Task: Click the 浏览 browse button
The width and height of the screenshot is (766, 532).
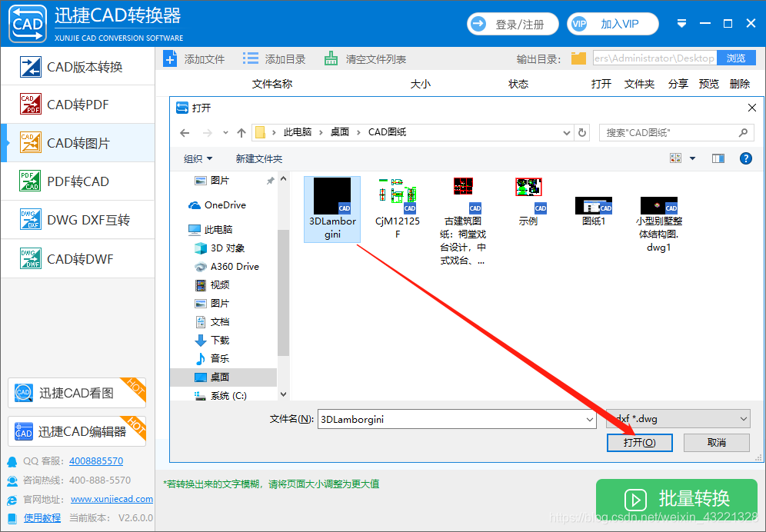Action: [736, 58]
